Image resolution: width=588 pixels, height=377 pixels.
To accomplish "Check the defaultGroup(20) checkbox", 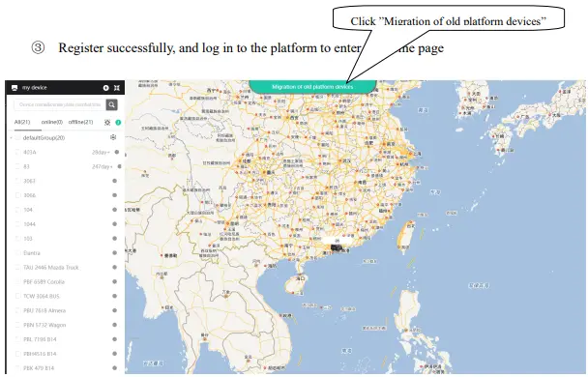I will coord(17,137).
